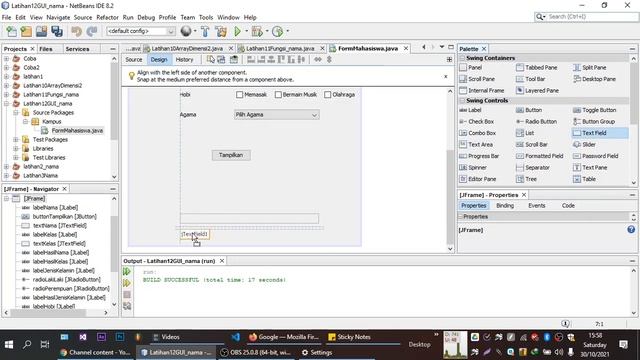Run the project with green play icon
640x360 pixels.
[x=238, y=31]
